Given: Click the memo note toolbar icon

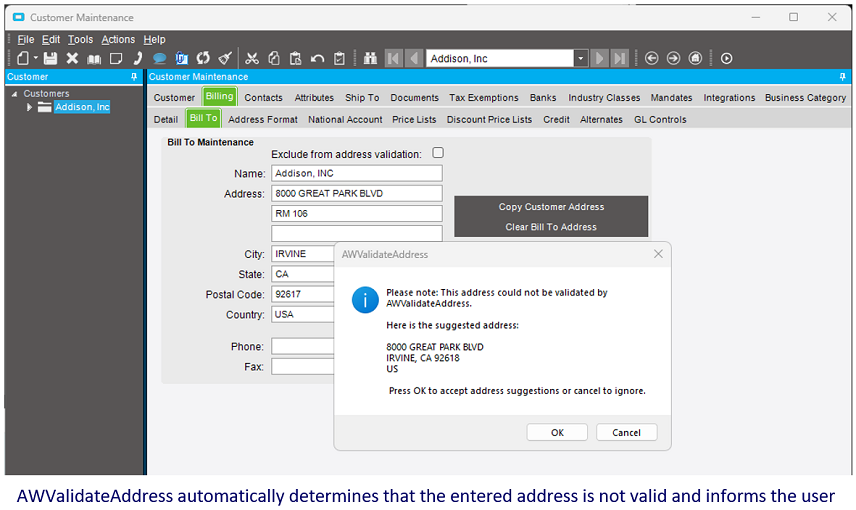Looking at the screenshot, I should click(116, 58).
